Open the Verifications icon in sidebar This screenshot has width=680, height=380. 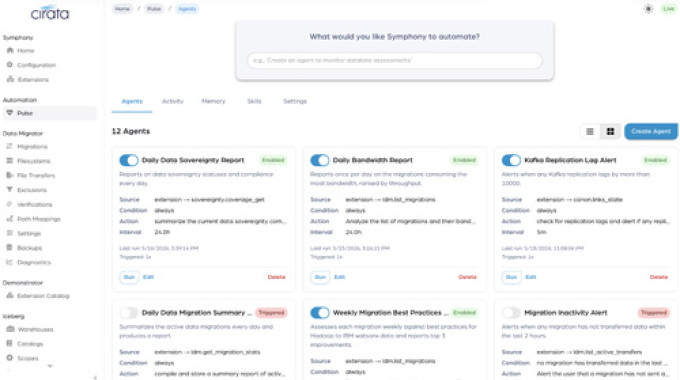[x=10, y=204]
